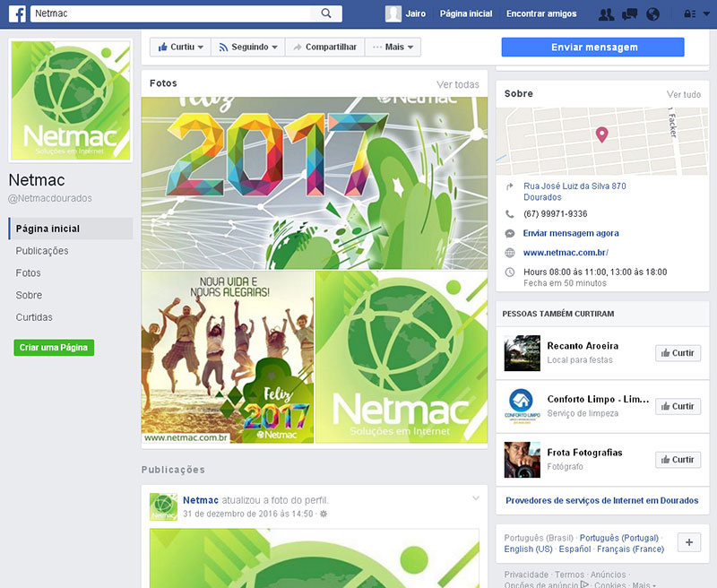Click the Enviar mensagem button

click(x=592, y=48)
